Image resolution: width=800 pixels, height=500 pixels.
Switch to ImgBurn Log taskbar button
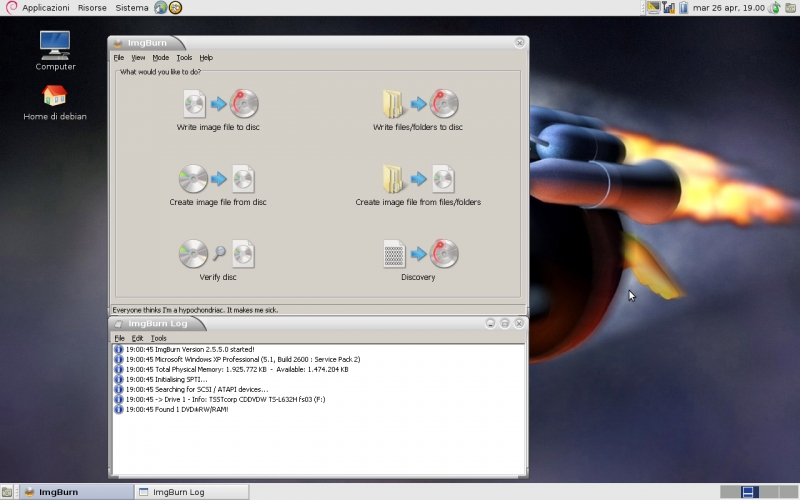coord(192,492)
